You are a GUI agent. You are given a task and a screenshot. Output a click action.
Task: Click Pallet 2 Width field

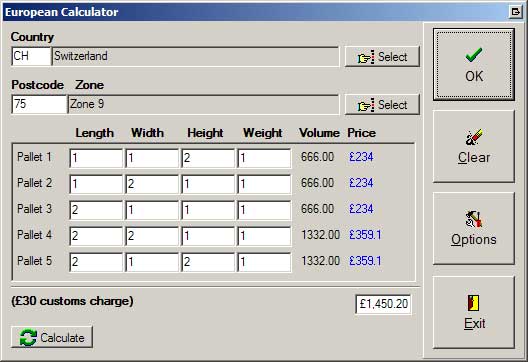[x=152, y=184]
